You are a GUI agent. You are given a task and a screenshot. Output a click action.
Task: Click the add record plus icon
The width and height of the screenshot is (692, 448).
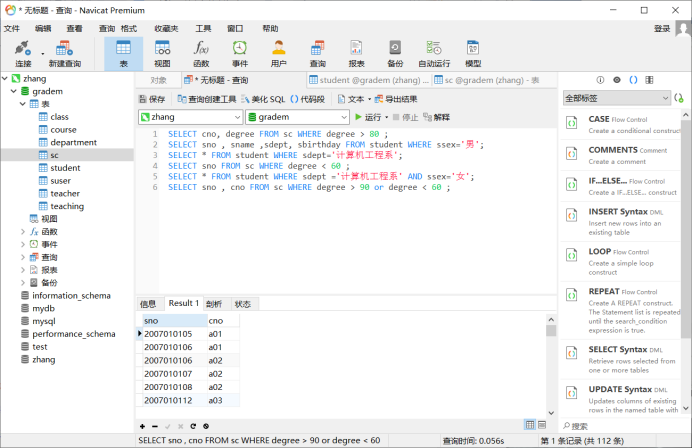tap(142, 426)
